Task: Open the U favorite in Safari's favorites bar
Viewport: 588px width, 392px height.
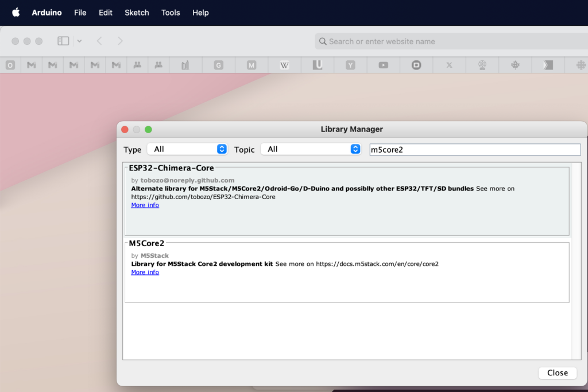Action: pos(318,65)
